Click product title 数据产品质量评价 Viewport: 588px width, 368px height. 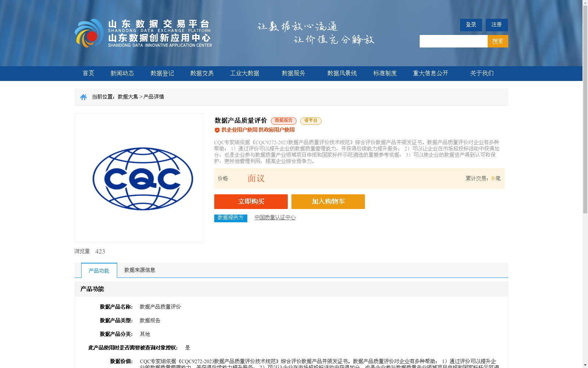click(241, 121)
